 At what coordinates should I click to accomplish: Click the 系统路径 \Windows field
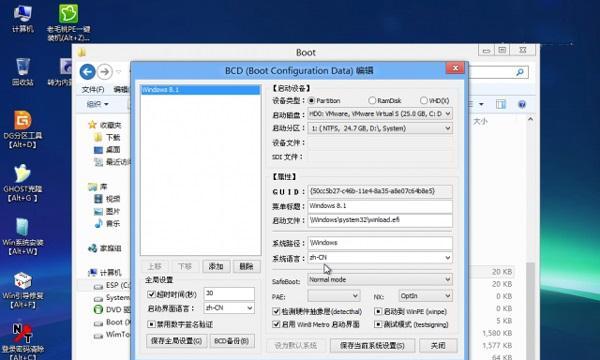pos(380,243)
